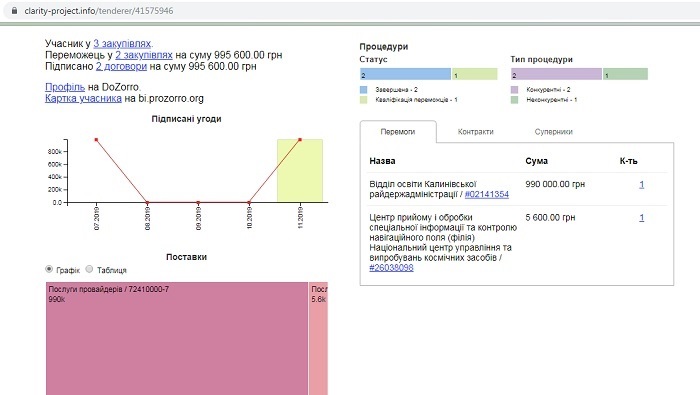Click the 'К-ть' column header
Image resolution: width=700 pixels, height=395 pixels.
pos(629,161)
